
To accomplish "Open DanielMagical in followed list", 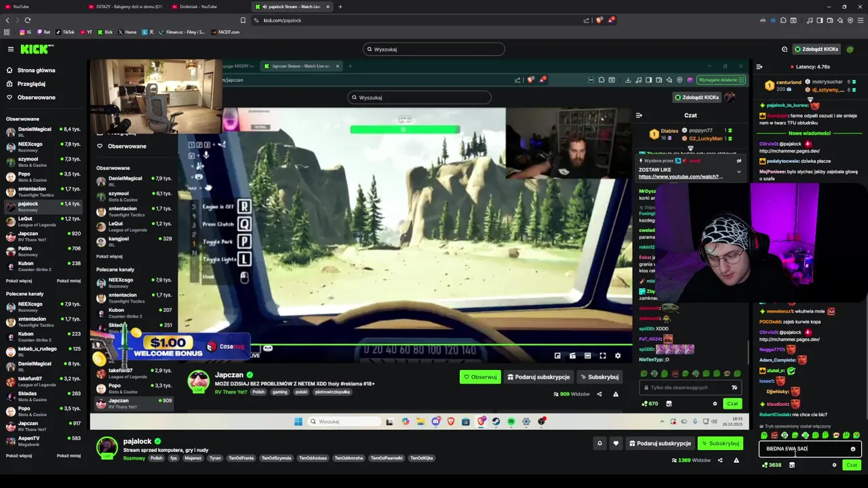I will pos(42,131).
